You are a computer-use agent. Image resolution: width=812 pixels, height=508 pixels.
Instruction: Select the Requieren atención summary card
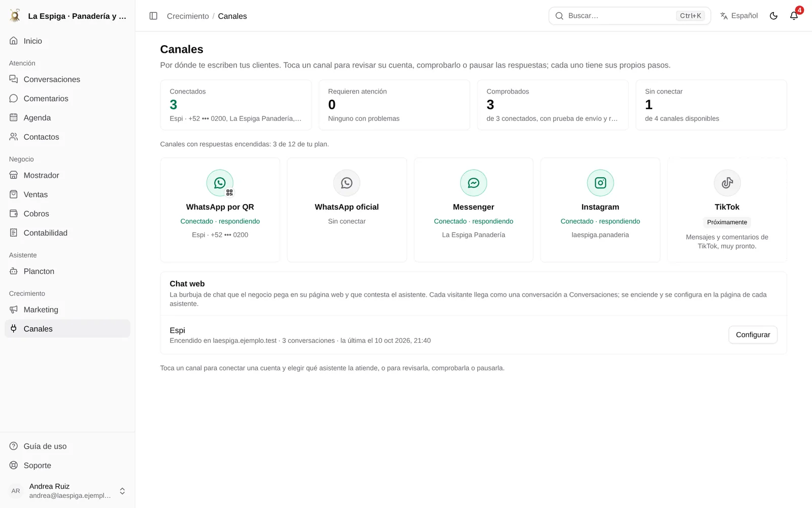point(394,105)
